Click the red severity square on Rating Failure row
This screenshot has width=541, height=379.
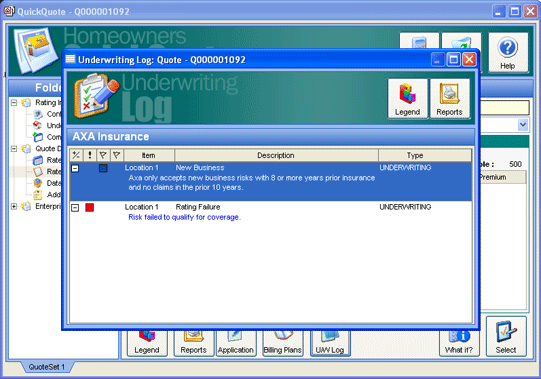point(90,207)
